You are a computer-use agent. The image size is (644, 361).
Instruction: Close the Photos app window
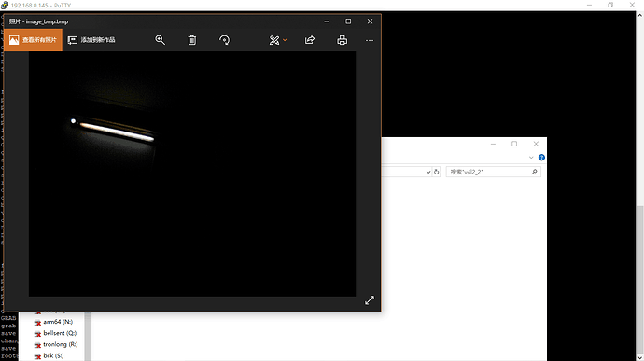click(370, 21)
